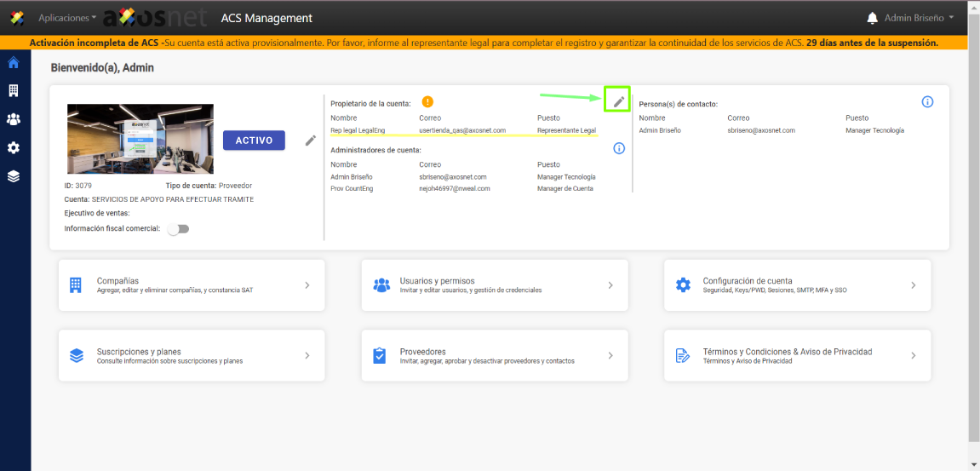Expand the Admin Briseño user menu

pyautogui.click(x=919, y=18)
